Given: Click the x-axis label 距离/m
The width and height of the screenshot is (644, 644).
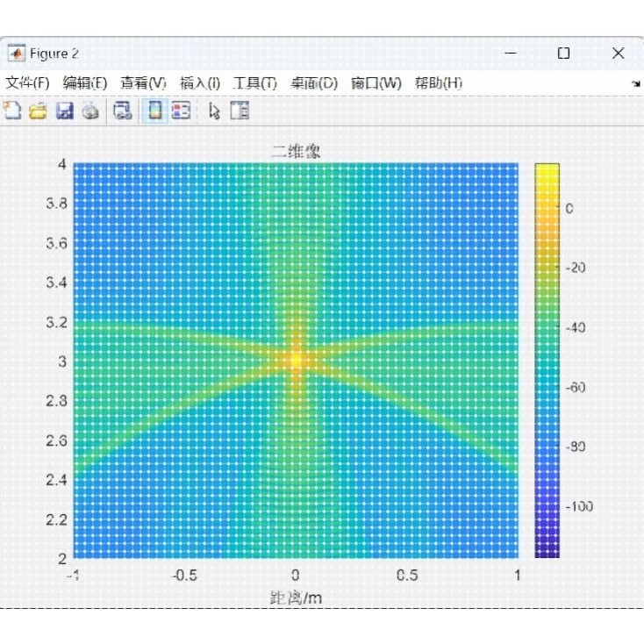Looking at the screenshot, I should [296, 597].
